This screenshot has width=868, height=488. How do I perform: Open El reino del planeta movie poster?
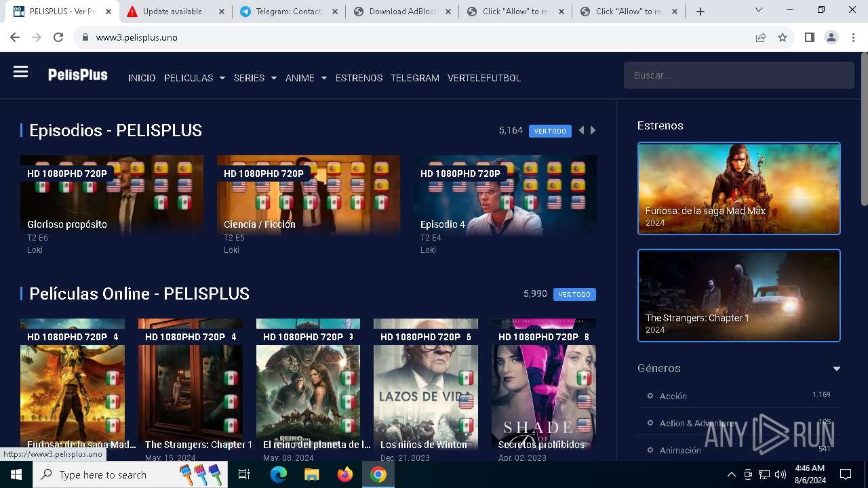(308, 385)
